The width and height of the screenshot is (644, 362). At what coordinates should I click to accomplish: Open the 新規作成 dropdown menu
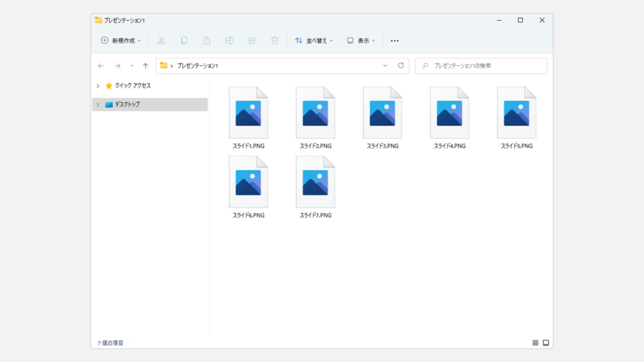click(x=121, y=40)
